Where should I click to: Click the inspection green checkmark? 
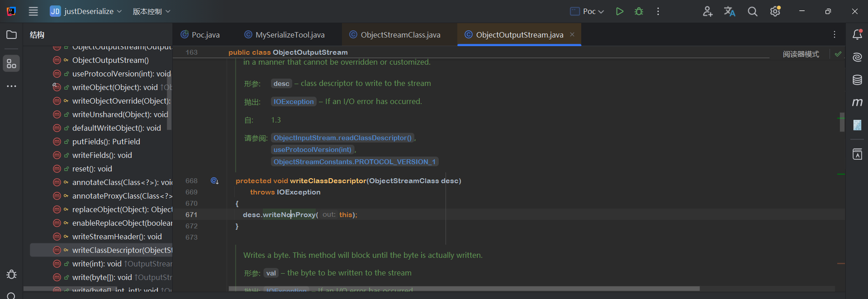click(838, 54)
